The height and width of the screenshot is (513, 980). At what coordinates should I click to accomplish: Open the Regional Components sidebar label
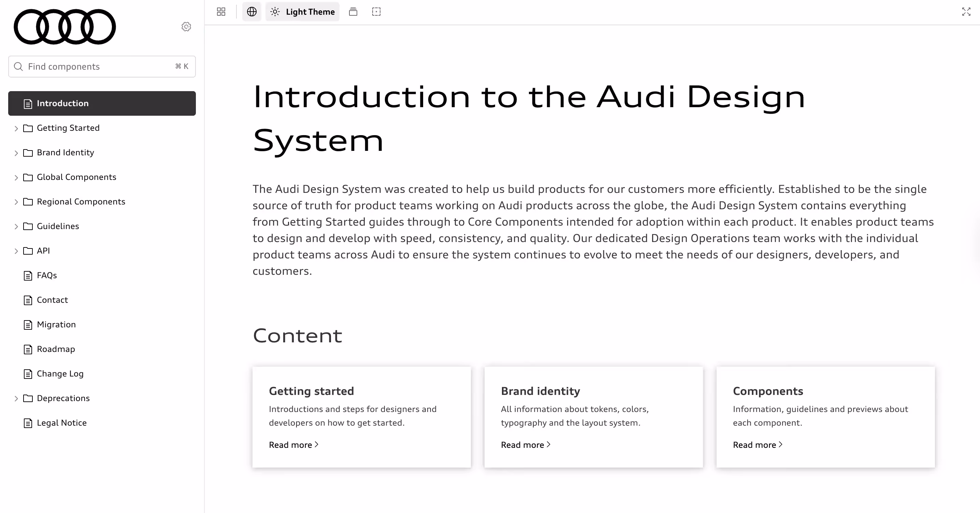(81, 201)
